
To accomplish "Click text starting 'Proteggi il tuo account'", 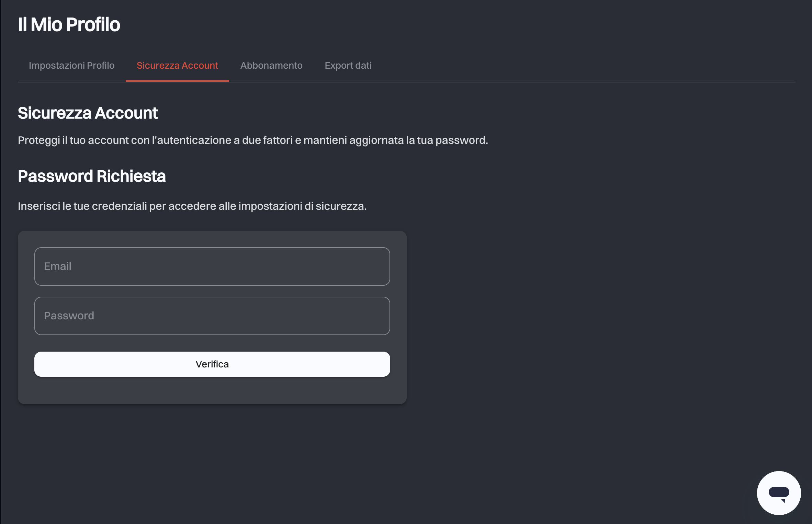I will [253, 140].
